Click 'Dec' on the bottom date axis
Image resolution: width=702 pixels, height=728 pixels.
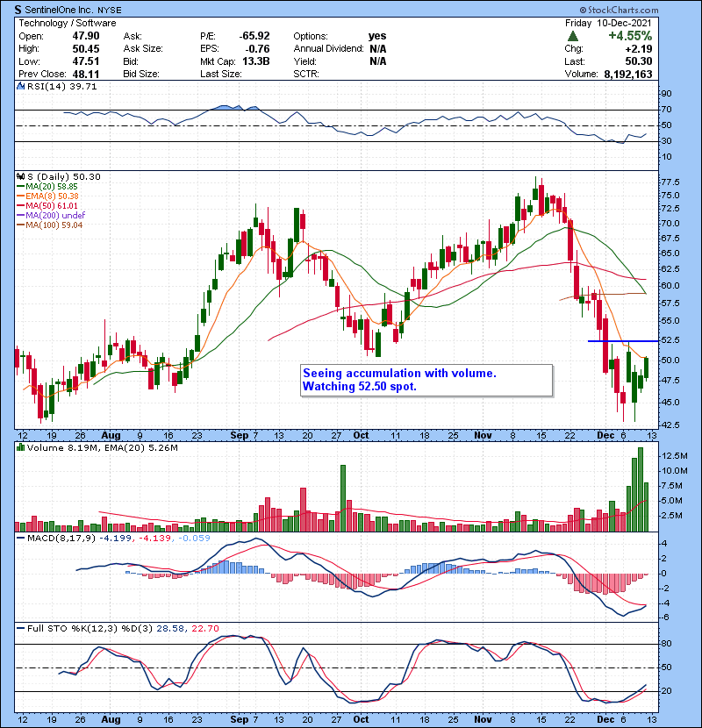pos(605,719)
